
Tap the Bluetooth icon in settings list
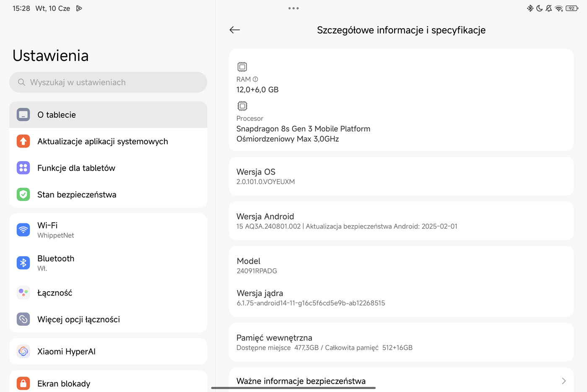pos(23,263)
